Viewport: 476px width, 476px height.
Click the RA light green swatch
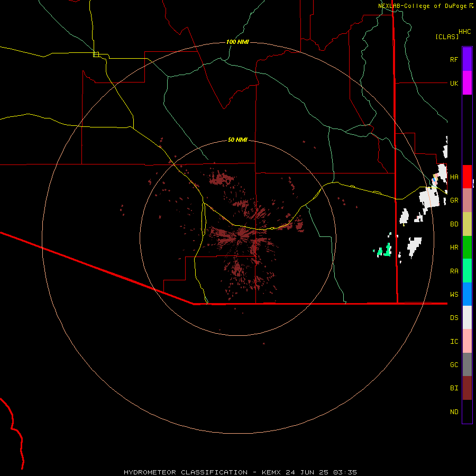click(467, 271)
